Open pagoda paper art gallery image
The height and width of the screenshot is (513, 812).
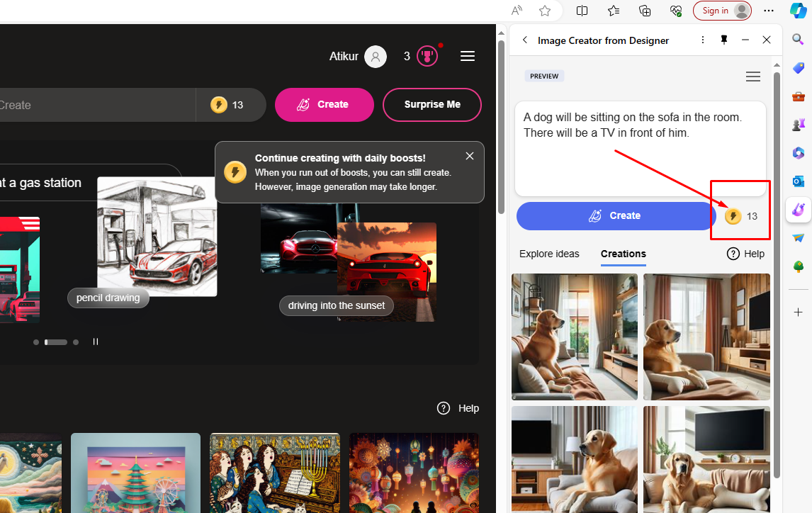click(135, 473)
